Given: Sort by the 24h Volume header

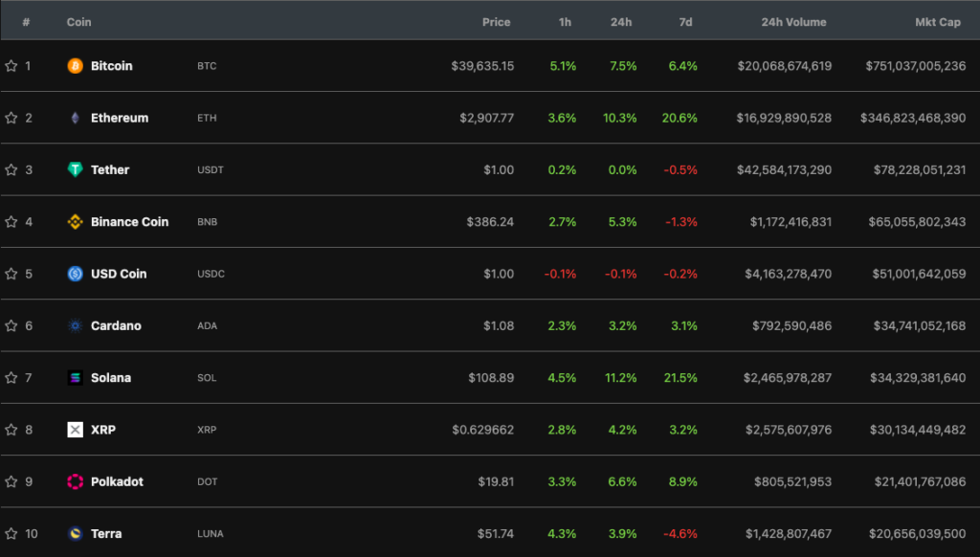Looking at the screenshot, I should click(x=793, y=22).
